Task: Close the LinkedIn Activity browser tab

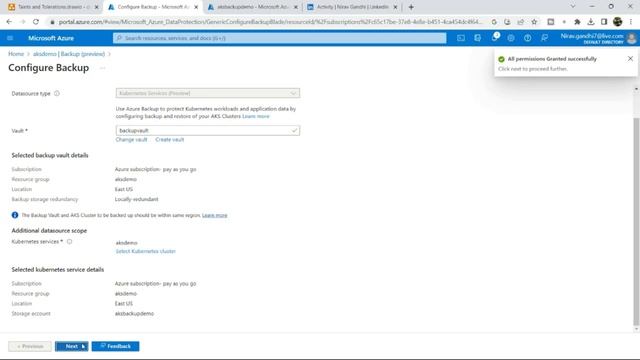Action: pyautogui.click(x=395, y=7)
